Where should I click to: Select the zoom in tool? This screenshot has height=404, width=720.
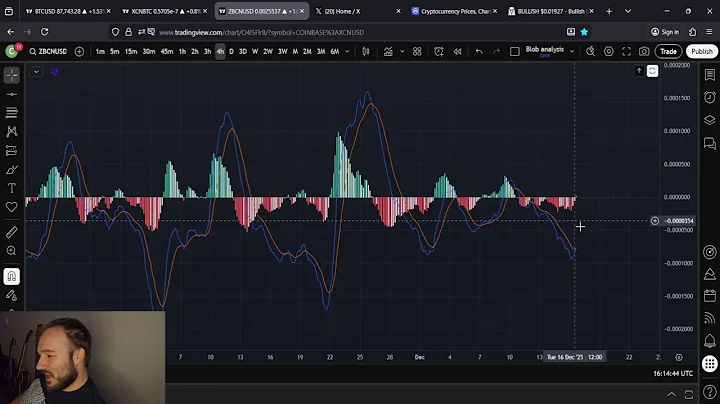(12, 251)
